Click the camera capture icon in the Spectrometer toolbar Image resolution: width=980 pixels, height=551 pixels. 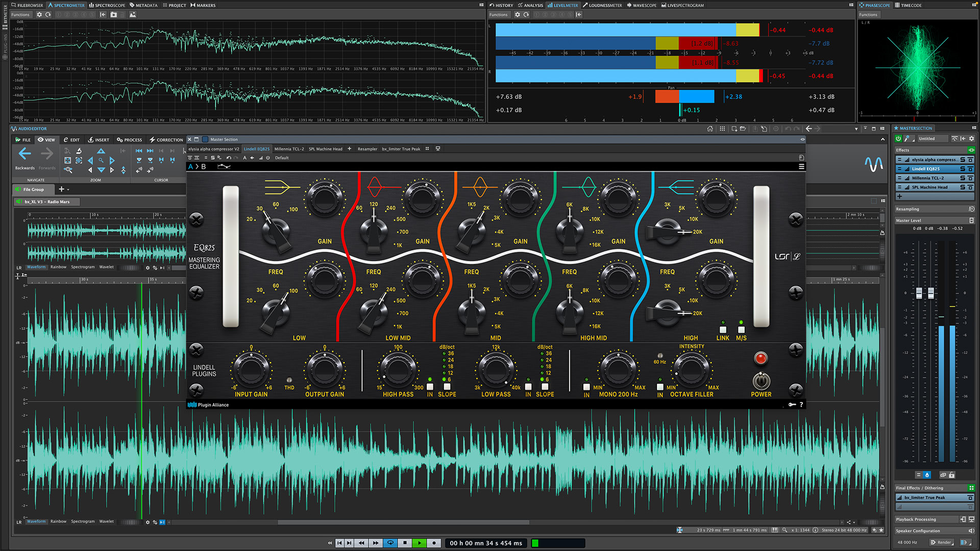click(x=113, y=15)
